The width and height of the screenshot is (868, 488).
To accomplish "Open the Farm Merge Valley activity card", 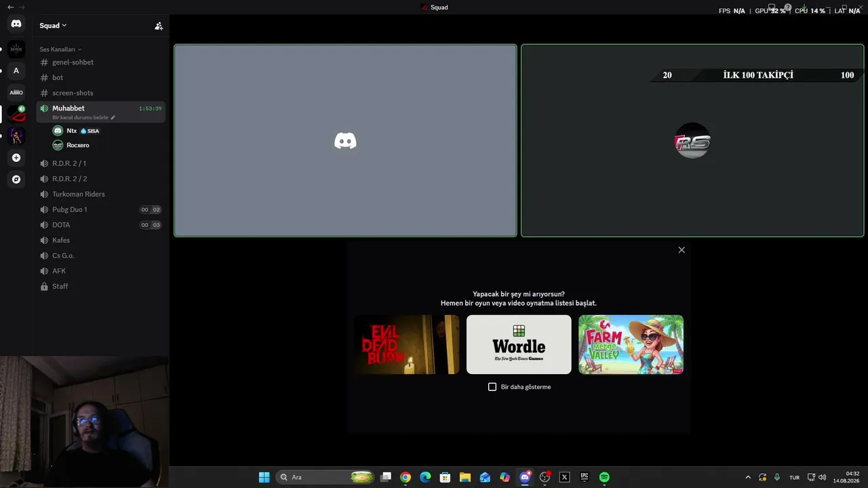I will [631, 344].
